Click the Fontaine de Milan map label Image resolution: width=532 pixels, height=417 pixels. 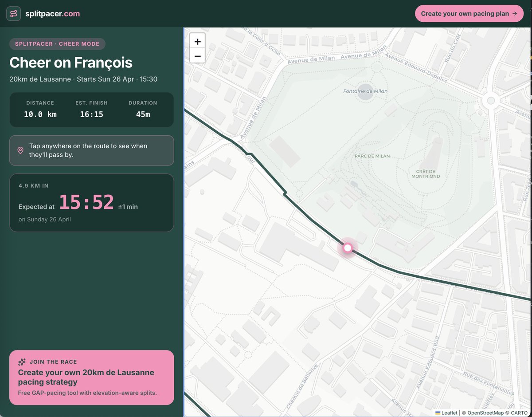click(365, 91)
